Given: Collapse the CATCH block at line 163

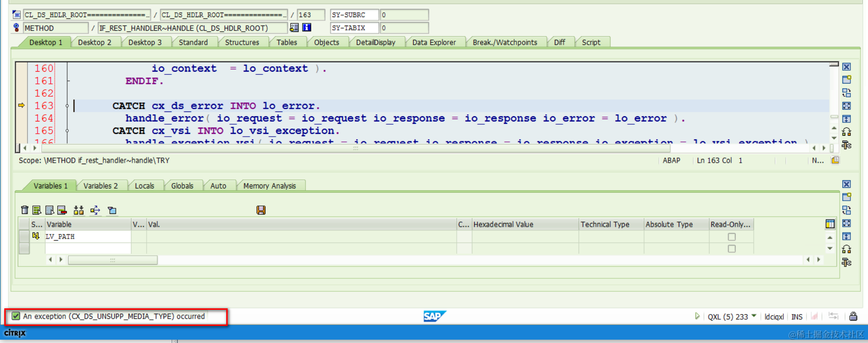Looking at the screenshot, I should point(67,106).
